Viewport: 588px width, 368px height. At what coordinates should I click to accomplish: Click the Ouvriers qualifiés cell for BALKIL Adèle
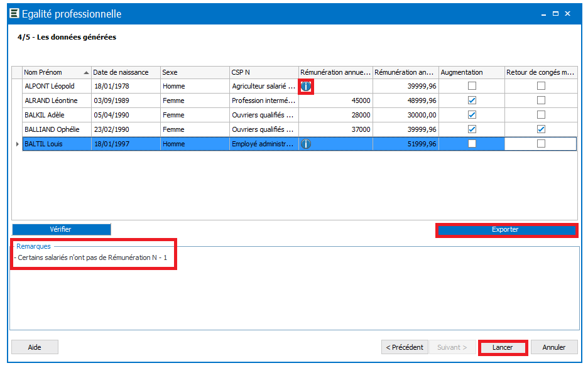[x=264, y=115]
